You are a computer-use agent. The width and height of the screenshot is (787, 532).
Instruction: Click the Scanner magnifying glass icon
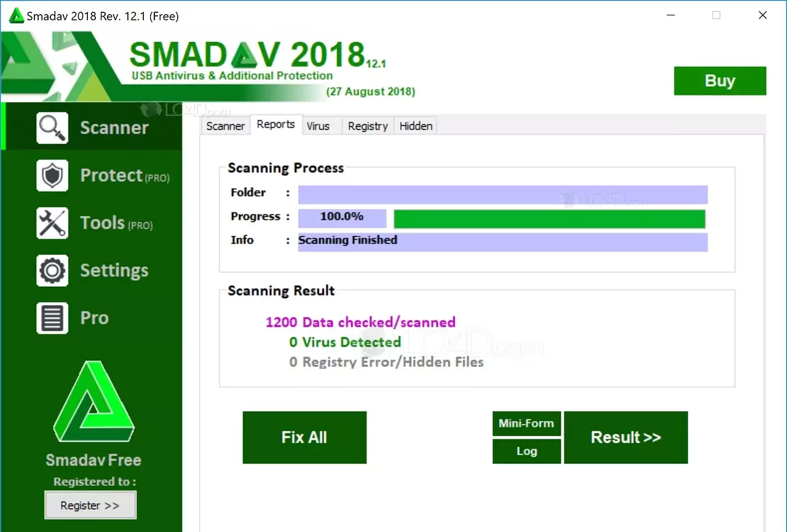52,128
